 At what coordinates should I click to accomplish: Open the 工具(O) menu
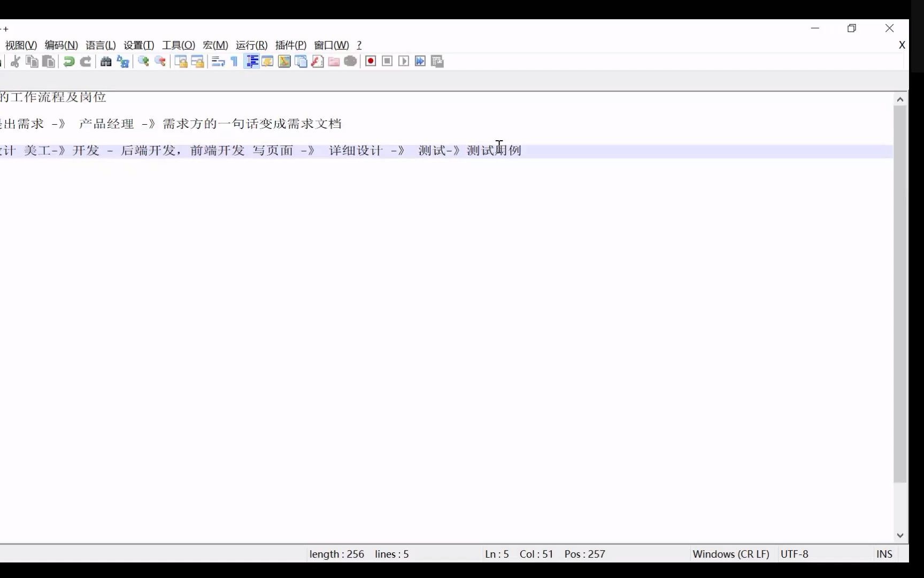click(179, 45)
